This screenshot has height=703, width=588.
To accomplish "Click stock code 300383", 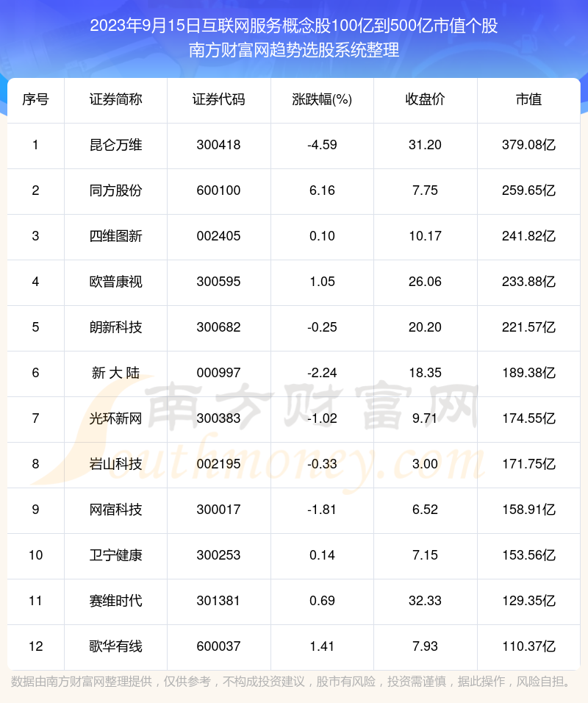I will click(x=219, y=418).
